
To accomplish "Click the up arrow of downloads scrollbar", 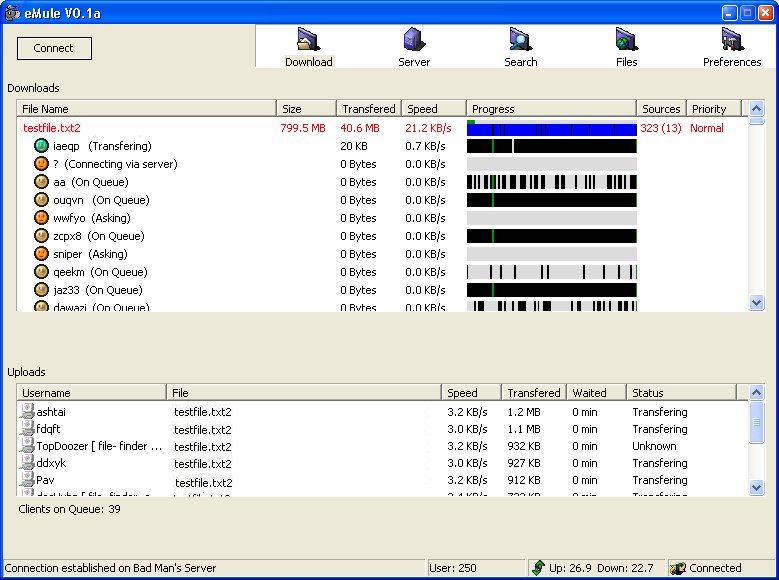I will click(756, 108).
